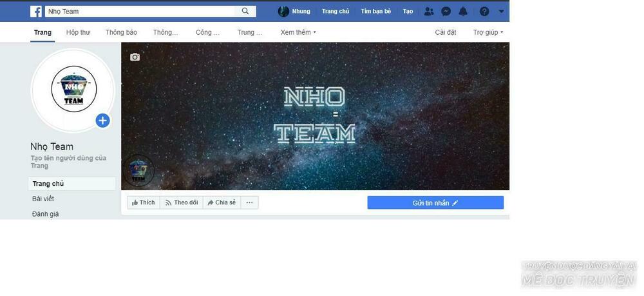This screenshot has width=644, height=296.
Task: Click the search field containing Nhọ Team
Action: pyautogui.click(x=142, y=11)
